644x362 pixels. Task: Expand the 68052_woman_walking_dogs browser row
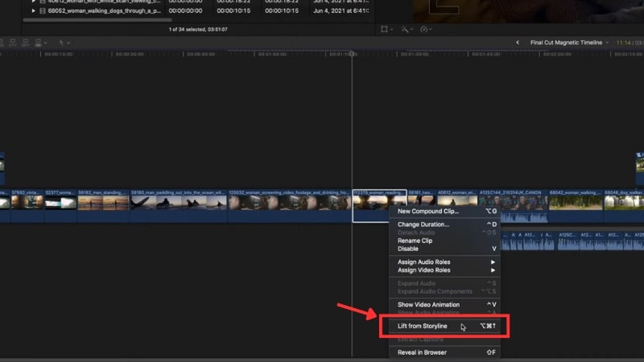click(34, 10)
